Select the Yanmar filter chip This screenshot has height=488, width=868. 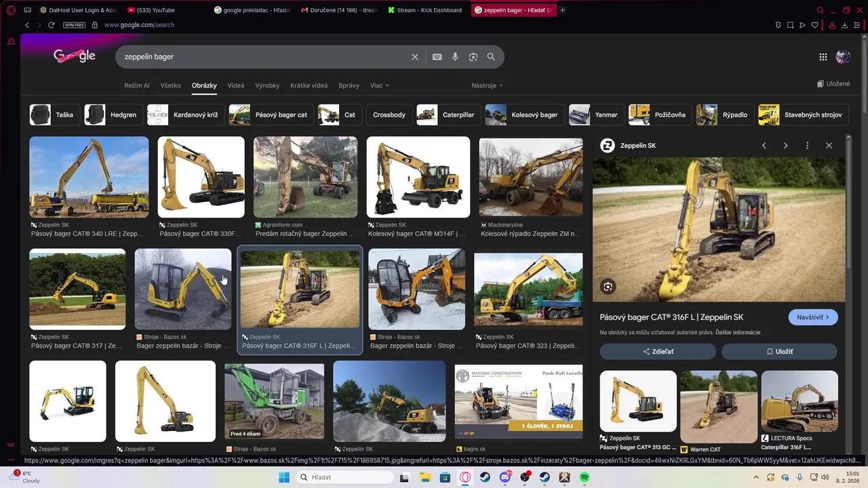click(x=595, y=115)
